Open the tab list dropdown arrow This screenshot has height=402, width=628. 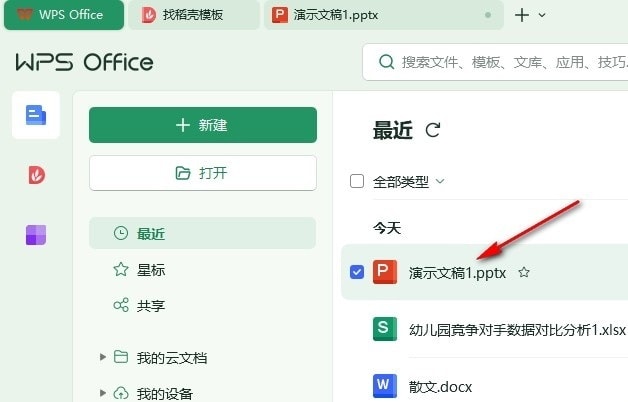coord(542,15)
